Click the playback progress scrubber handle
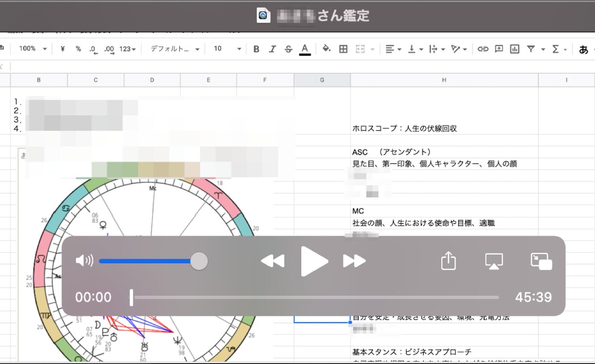This screenshot has height=364, width=595. (131, 297)
